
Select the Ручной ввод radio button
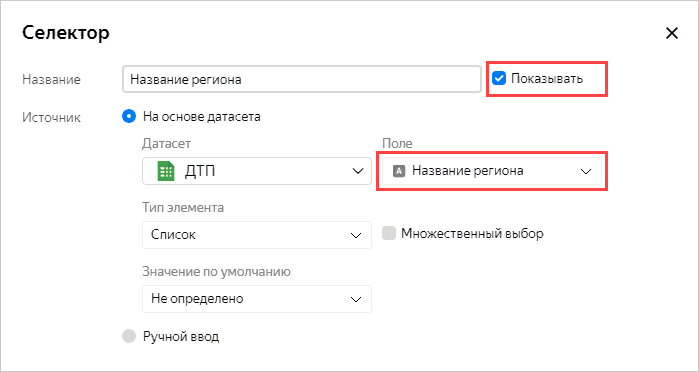tap(129, 336)
